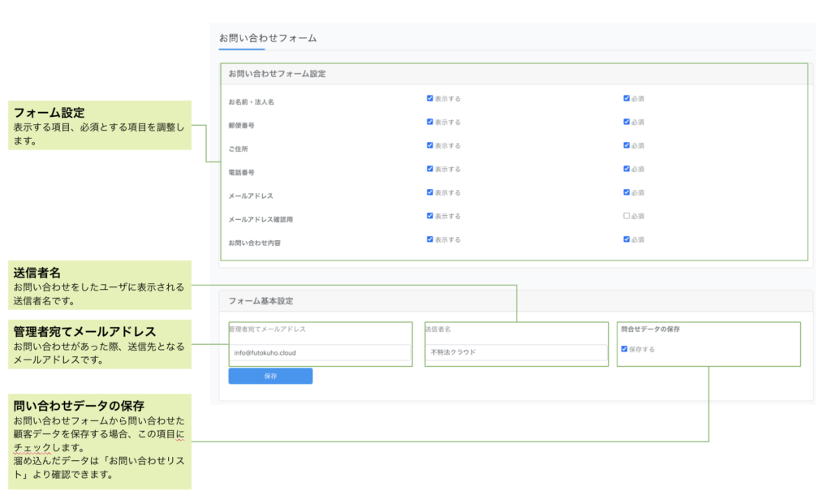Screen dimensions: 831x504
Task: Enable 必須 for メールアドレス確認用
Action: 626,216
